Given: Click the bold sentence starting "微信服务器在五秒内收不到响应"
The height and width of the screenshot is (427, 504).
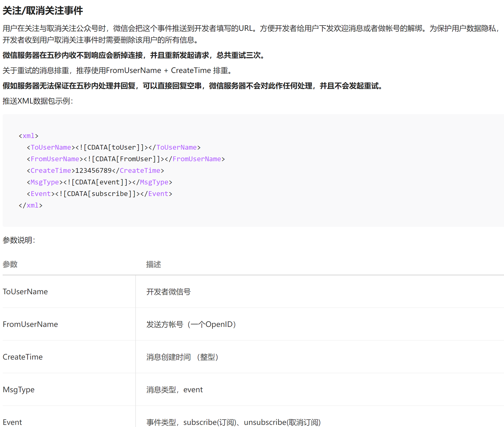Looking at the screenshot, I should tap(134, 55).
